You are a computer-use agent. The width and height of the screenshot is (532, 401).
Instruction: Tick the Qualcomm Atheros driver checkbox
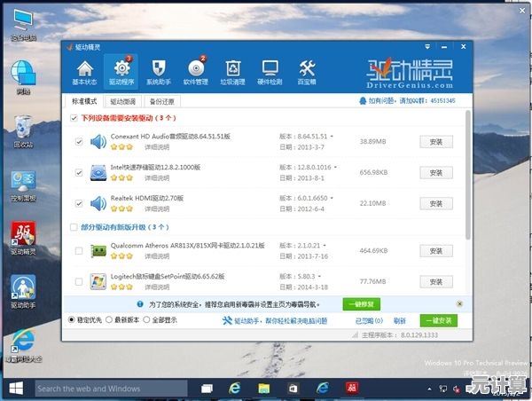click(79, 252)
